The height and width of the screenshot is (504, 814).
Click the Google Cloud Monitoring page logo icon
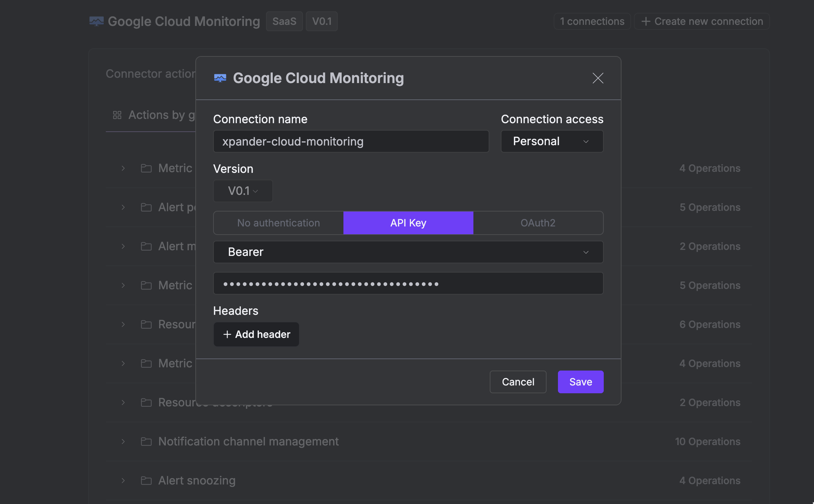click(x=96, y=21)
